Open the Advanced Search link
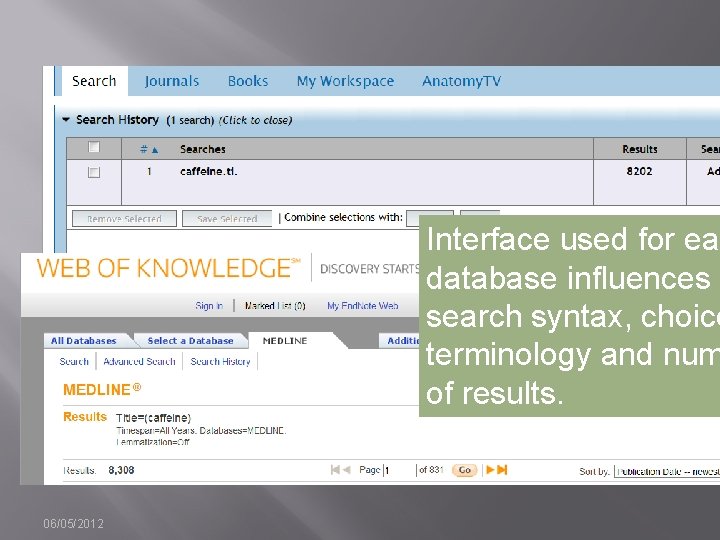720x540 pixels. 139,361
